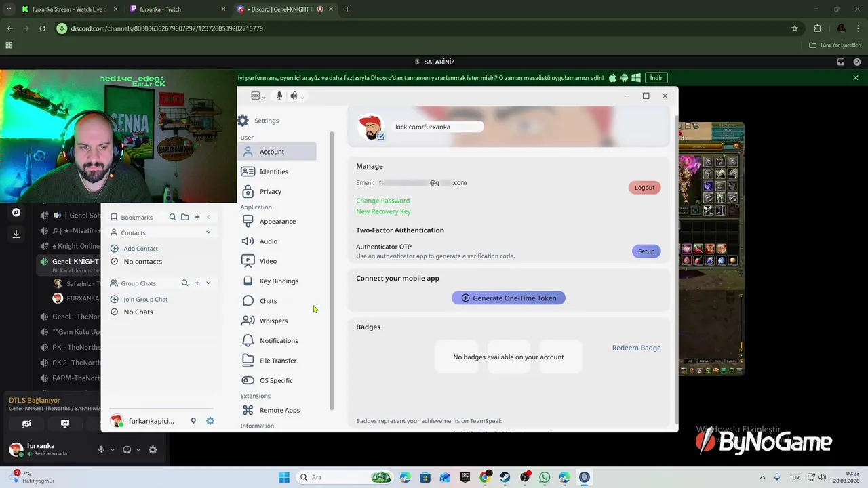The height and width of the screenshot is (488, 868).
Task: Open TeamSpeak settings gear beside furkankapici
Action: tap(210, 421)
